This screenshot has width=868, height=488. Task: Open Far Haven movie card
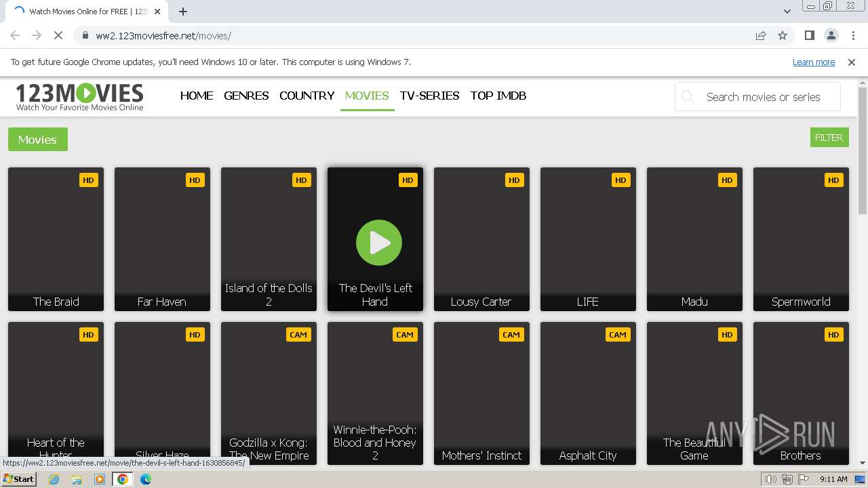pos(162,239)
